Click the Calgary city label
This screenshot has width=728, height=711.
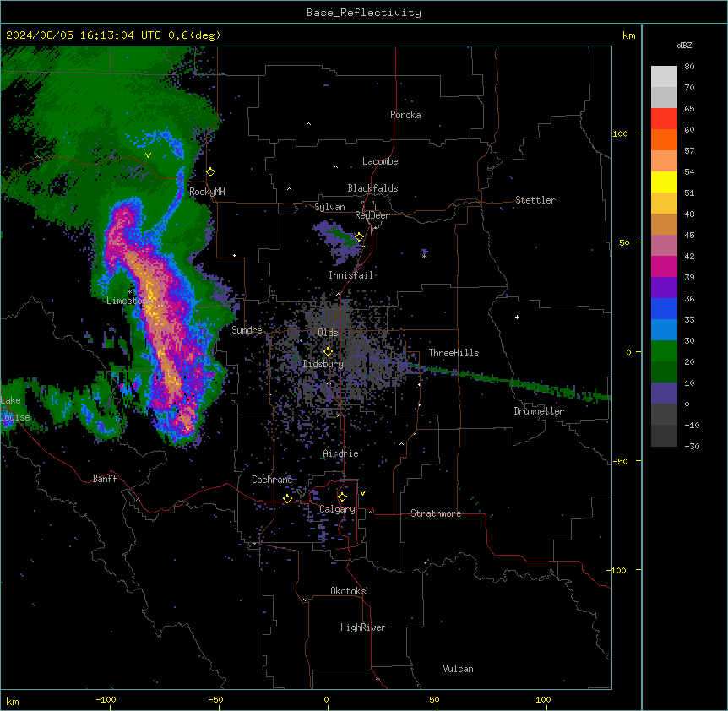click(337, 509)
